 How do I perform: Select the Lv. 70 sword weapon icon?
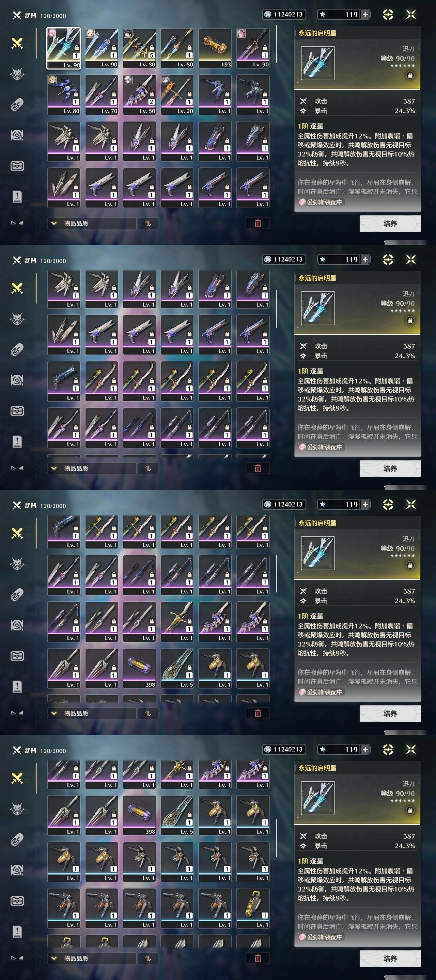(x=101, y=95)
